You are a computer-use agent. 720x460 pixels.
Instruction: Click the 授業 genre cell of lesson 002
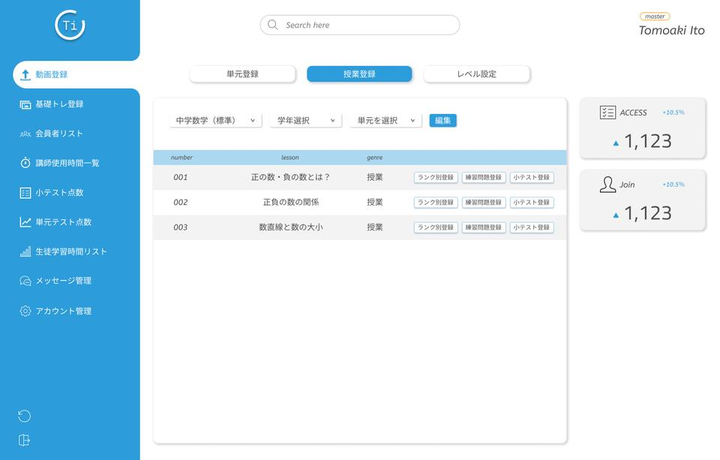tap(375, 202)
